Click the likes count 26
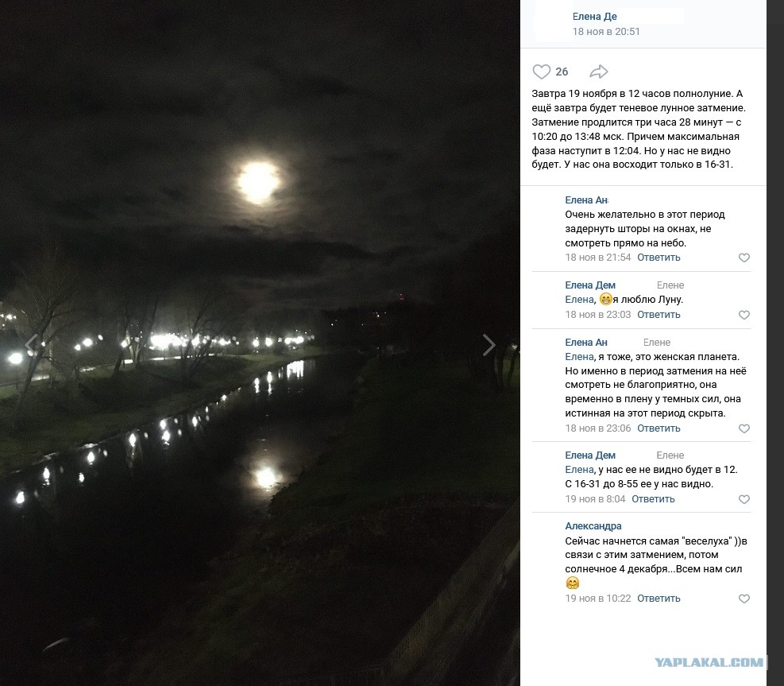784x686 pixels. point(562,72)
